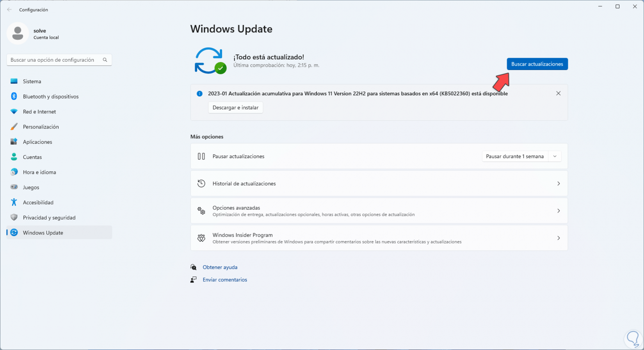The width and height of the screenshot is (644, 350).
Task: Click the Buscar actualizaciones button
Action: (x=537, y=64)
